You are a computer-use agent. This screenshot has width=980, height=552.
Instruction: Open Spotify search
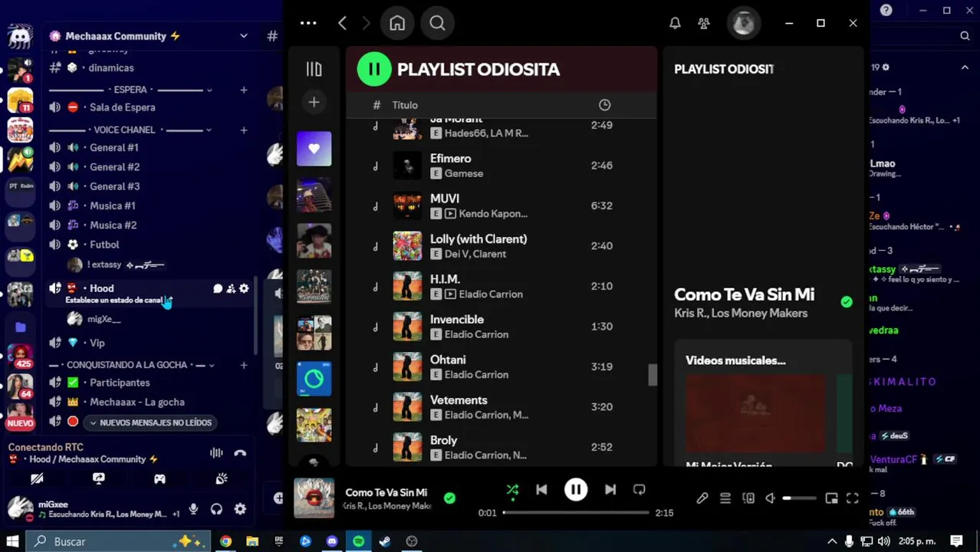click(x=437, y=23)
